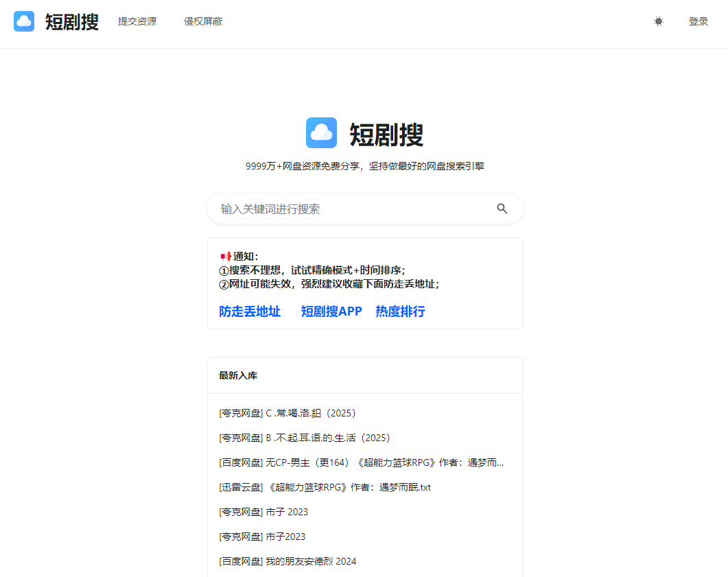The width and height of the screenshot is (728, 577).
Task: Open 提交资源 in top navigation
Action: coord(137,21)
